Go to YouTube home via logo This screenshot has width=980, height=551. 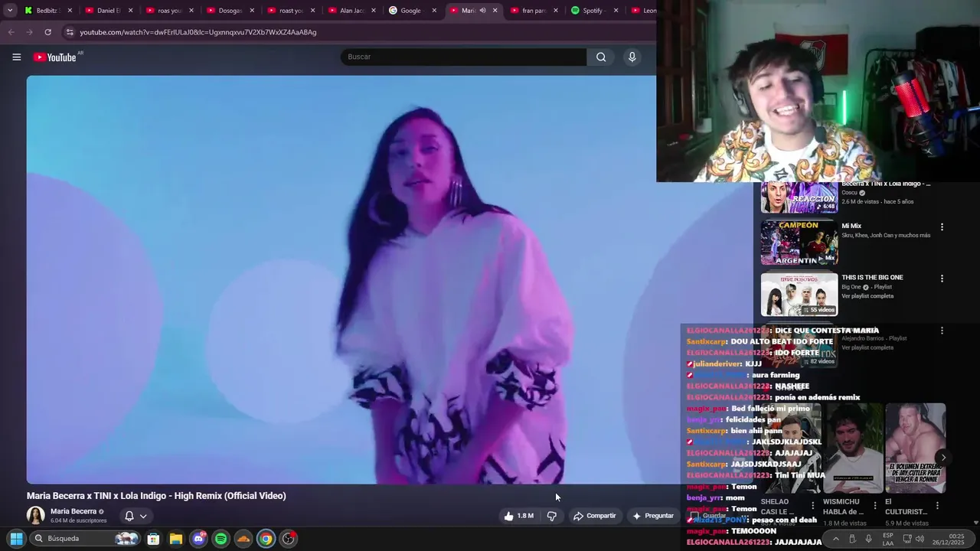[55, 57]
